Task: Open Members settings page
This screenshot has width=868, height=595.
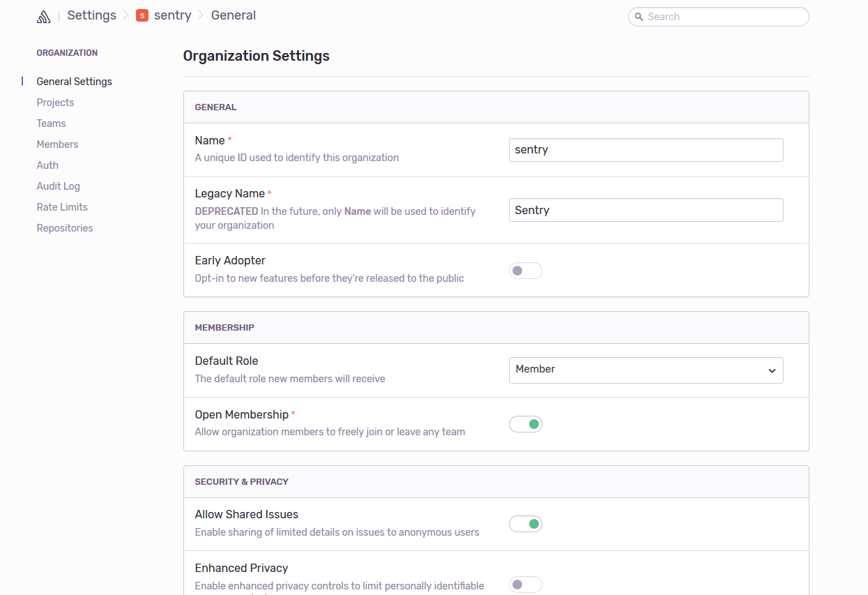Action: click(57, 144)
